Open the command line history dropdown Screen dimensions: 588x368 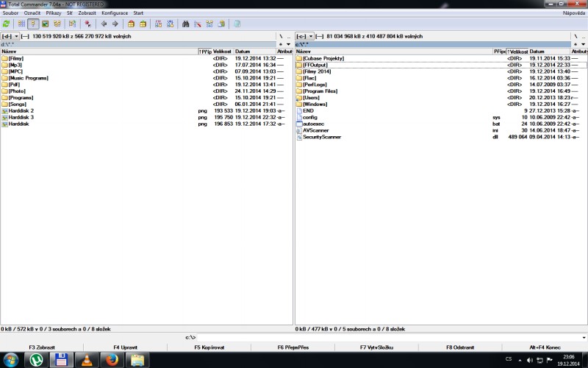click(x=584, y=337)
